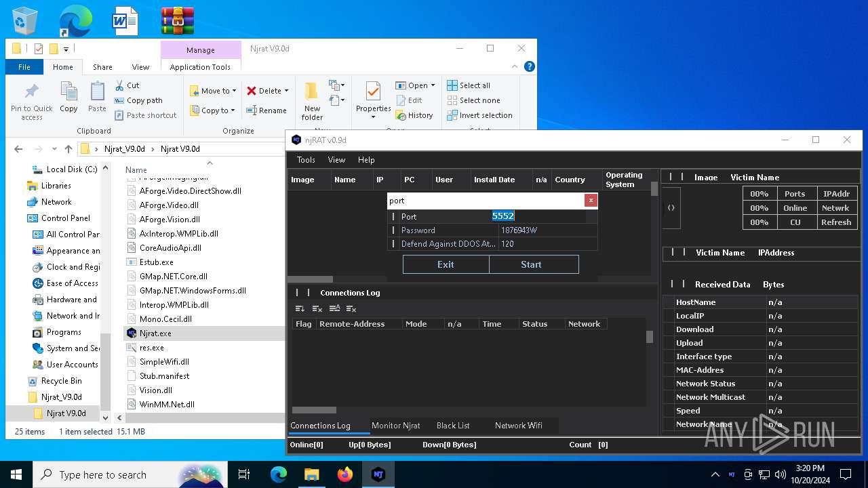Click the Refresh button
The width and height of the screenshot is (868, 488).
coord(836,222)
